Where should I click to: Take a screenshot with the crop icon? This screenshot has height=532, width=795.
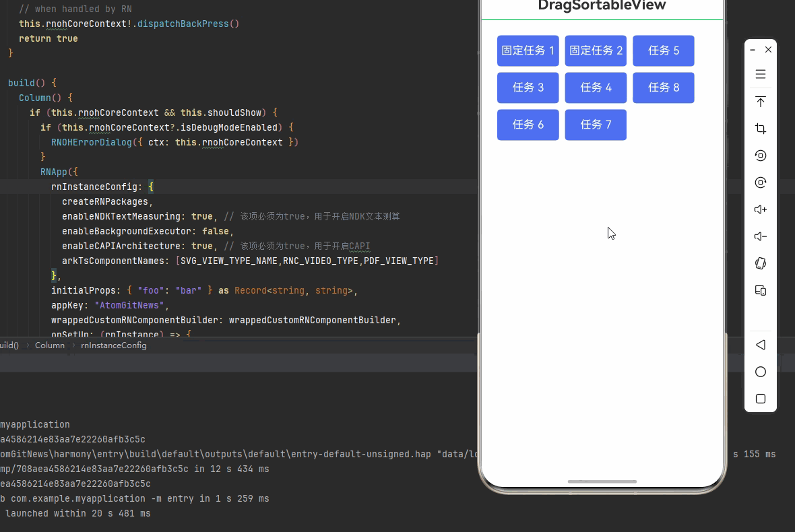pyautogui.click(x=760, y=128)
